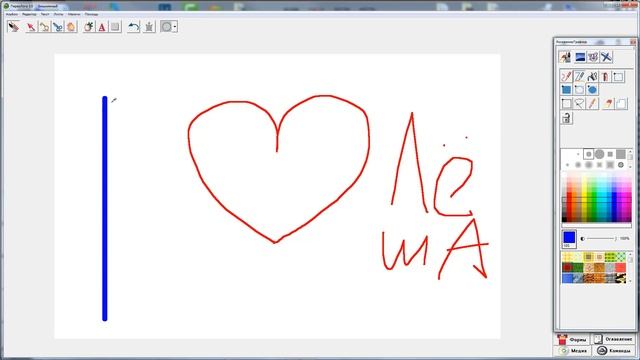Screen dimensions: 640x360
Task: Open the Альбом menu
Action: point(12,14)
